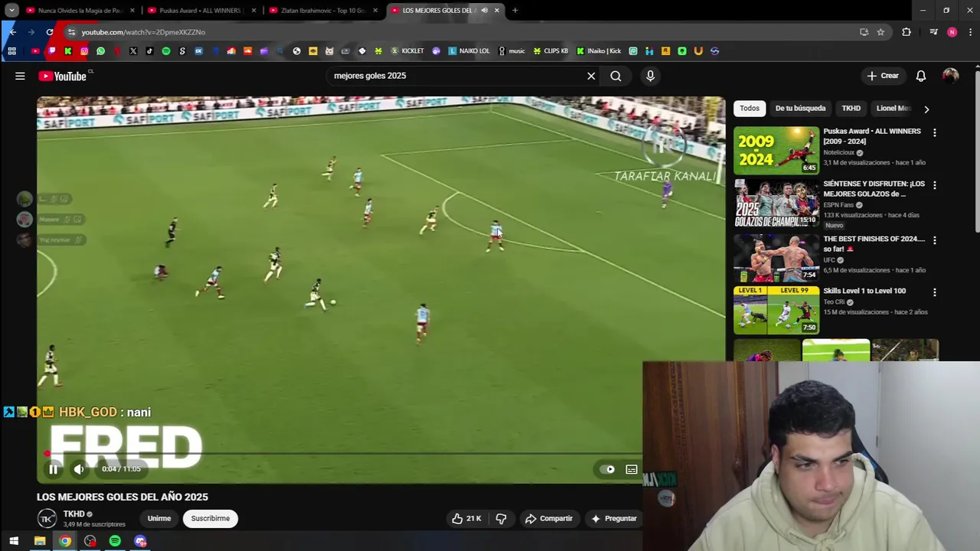Click the Suscribirme button
Viewport: 980px width, 551px height.
click(x=210, y=519)
